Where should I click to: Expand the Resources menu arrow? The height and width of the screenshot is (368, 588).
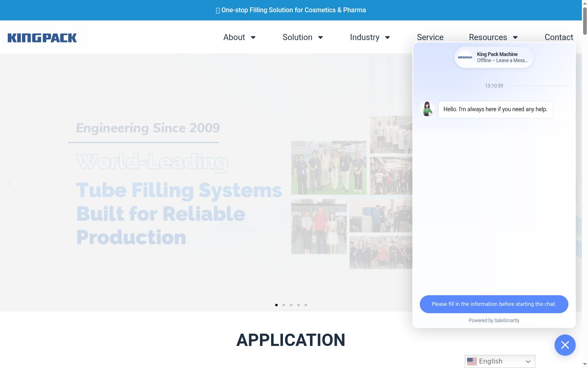tap(515, 38)
